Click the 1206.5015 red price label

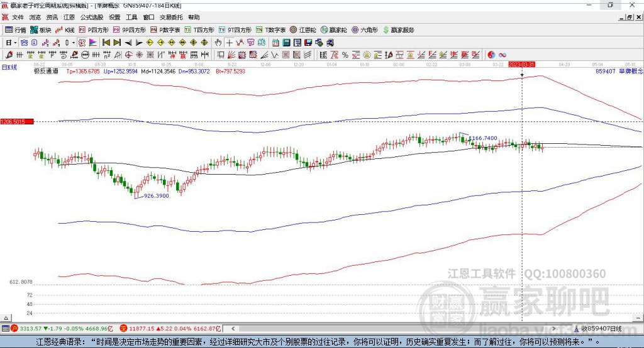[17, 121]
